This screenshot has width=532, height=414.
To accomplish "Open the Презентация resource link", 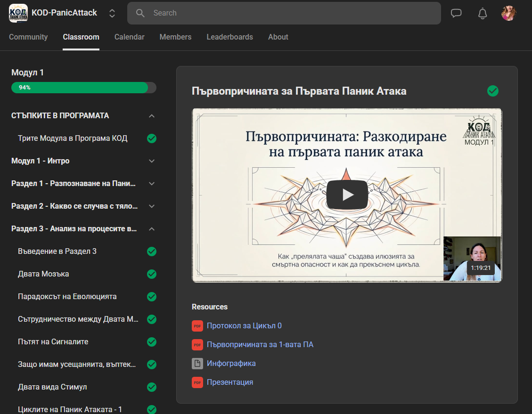I will (230, 382).
